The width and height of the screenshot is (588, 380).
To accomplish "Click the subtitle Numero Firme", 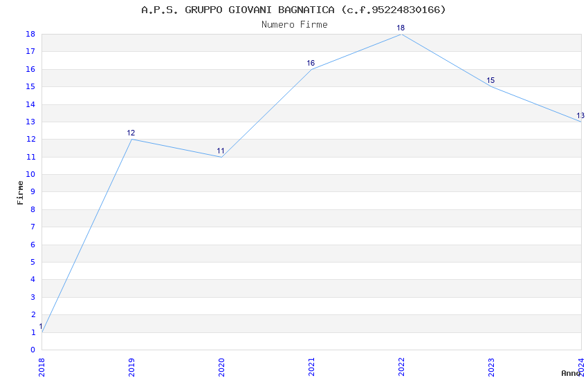I will (x=295, y=25).
